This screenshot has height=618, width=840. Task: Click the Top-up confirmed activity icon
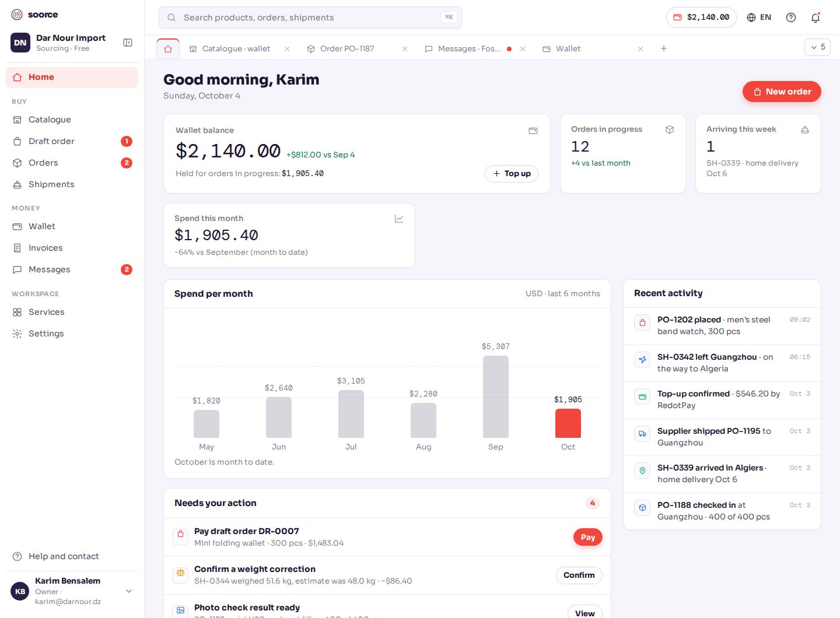coord(642,396)
